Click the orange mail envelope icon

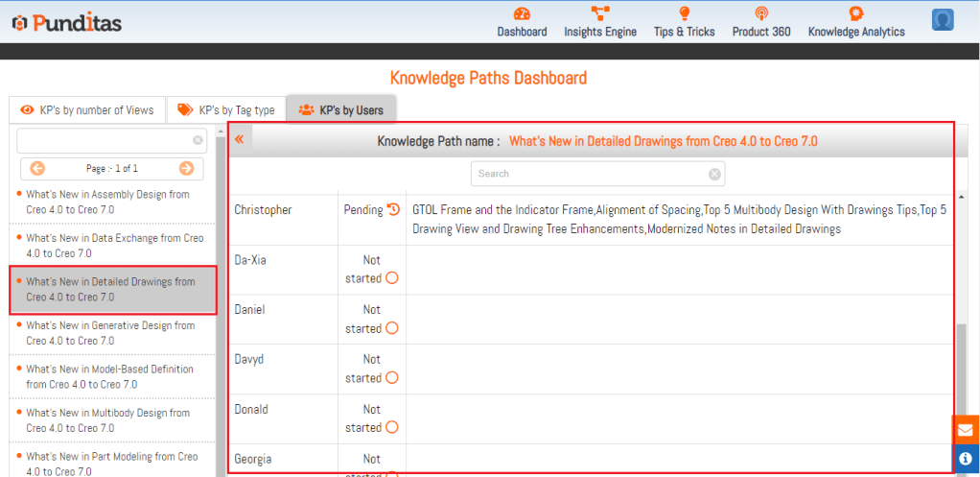tap(966, 429)
